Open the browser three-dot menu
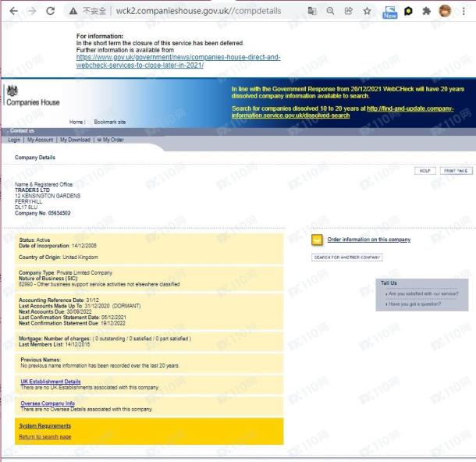The image size is (476, 462). (x=464, y=11)
